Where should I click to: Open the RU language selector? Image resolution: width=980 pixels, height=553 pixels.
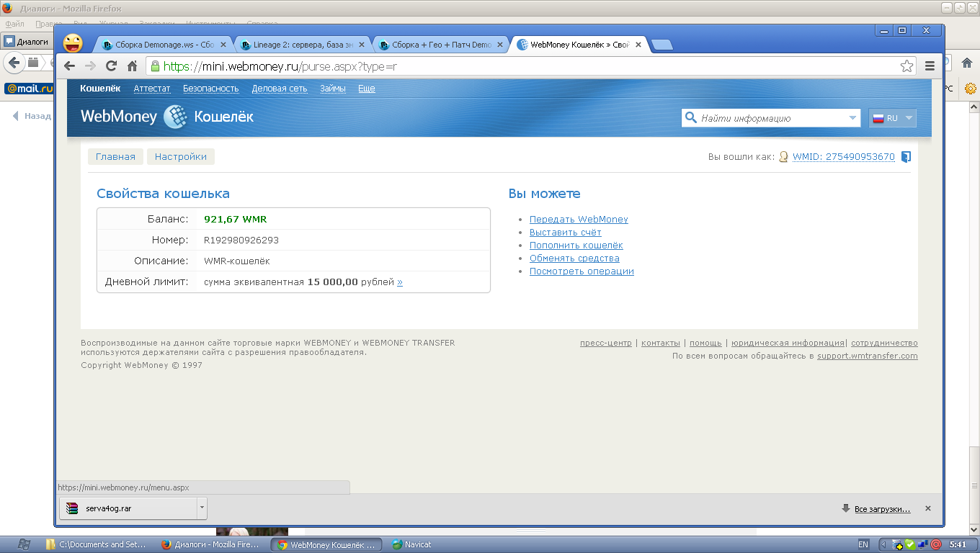tap(892, 118)
